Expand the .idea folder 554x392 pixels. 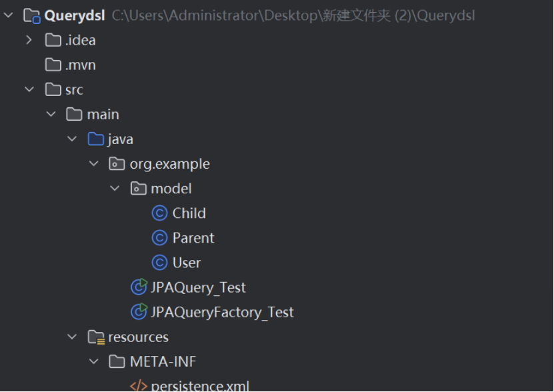tap(29, 40)
